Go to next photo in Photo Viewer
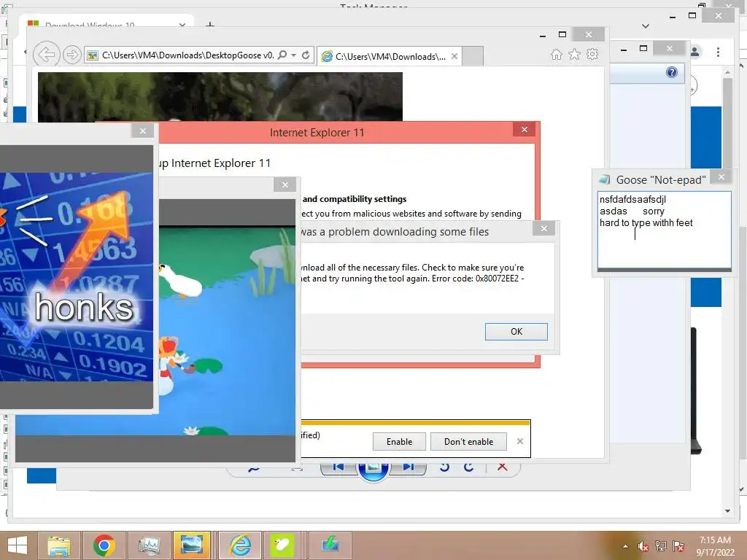This screenshot has width=747, height=560. pyautogui.click(x=408, y=467)
